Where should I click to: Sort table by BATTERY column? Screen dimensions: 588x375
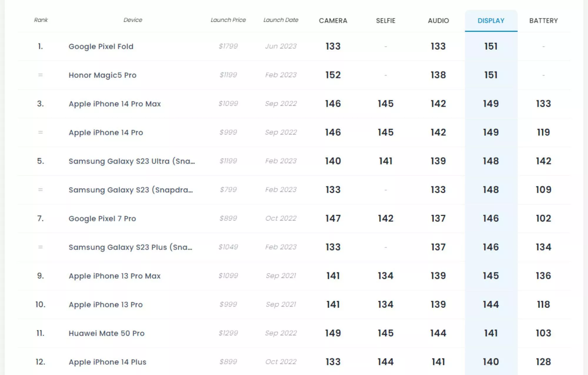(544, 21)
